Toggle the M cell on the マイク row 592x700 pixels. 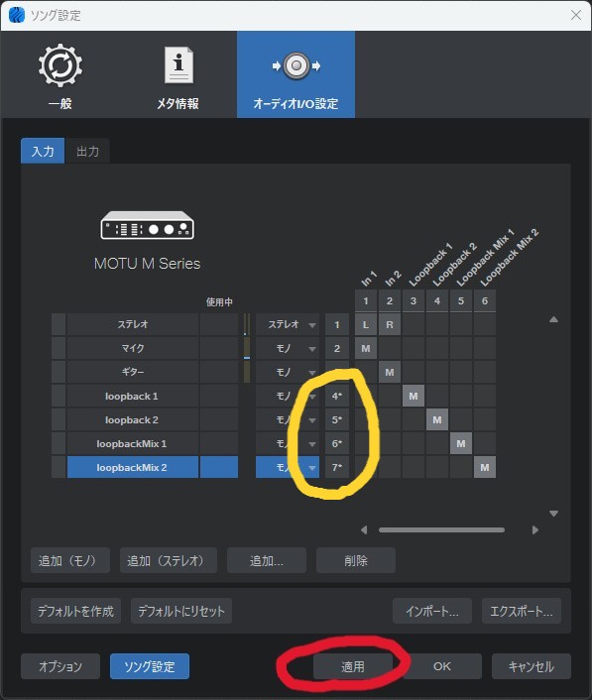click(x=366, y=348)
